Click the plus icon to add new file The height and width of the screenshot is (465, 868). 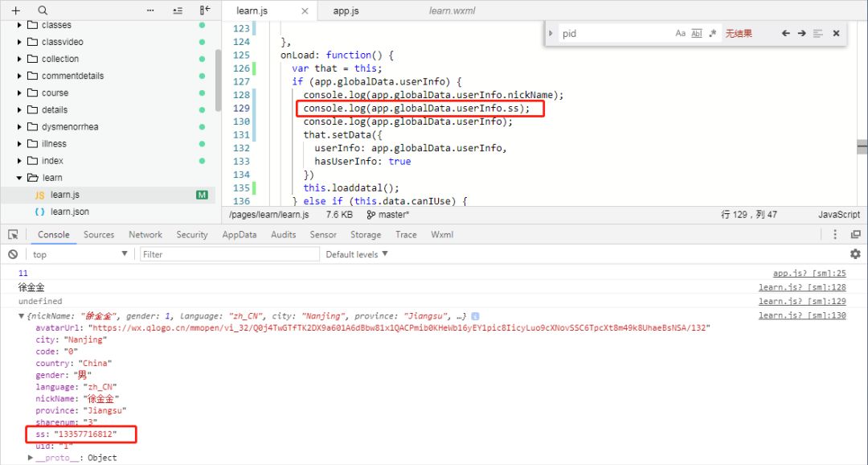point(16,10)
